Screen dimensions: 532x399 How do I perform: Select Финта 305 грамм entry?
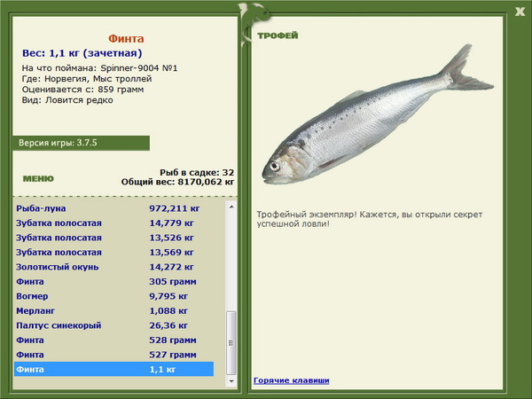[114, 281]
